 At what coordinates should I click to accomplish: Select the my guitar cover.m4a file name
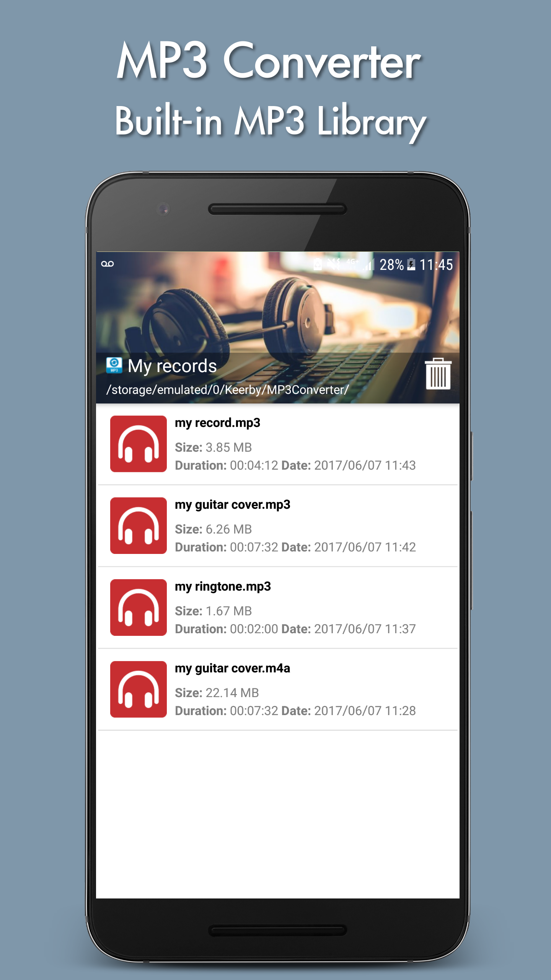coord(232,668)
